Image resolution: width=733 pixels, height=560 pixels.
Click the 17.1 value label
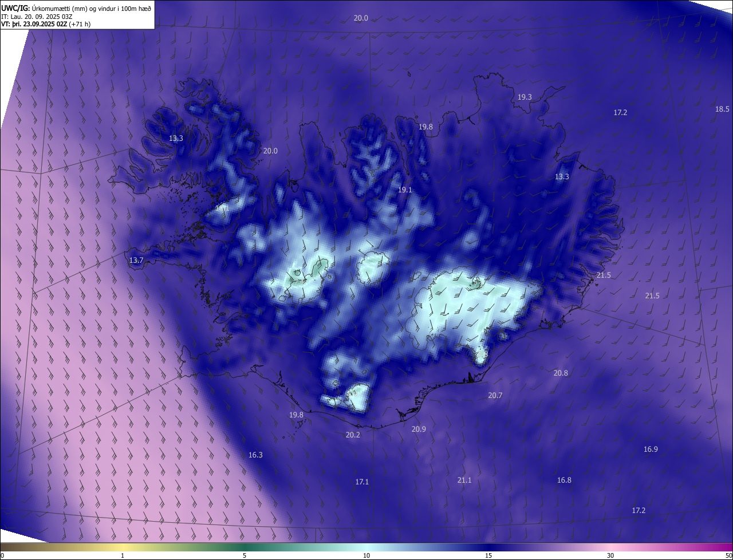(x=362, y=482)
